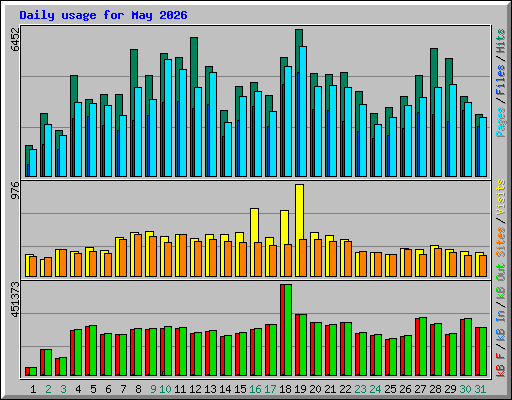Click the tallest green kB Out bar for day 18
Screen dimensions: 512x400
click(x=288, y=330)
